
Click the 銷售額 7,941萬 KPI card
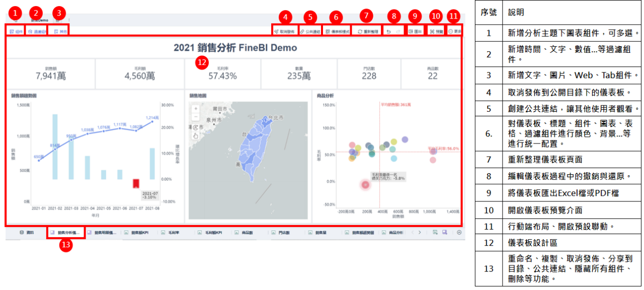[51, 74]
